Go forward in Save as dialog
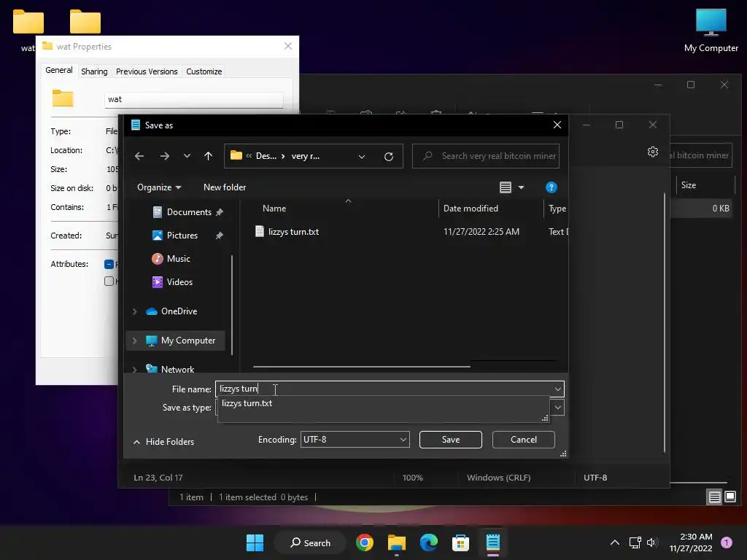This screenshot has height=560, width=747. [164, 156]
